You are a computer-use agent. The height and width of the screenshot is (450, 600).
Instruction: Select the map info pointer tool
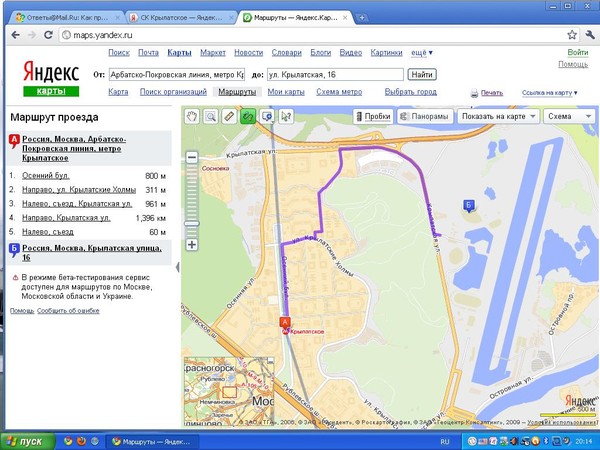click(x=285, y=116)
